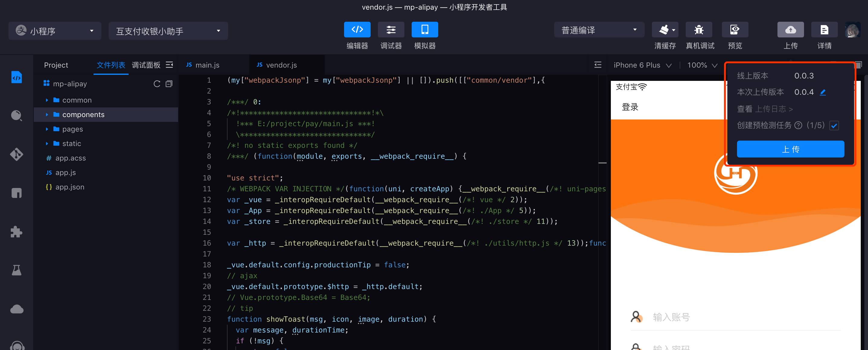868x350 pixels.
Task: Open the 100% zoom level dropdown
Action: point(702,65)
